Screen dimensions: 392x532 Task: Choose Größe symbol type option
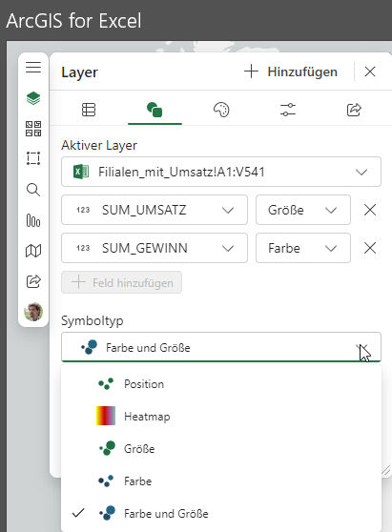coord(221,448)
